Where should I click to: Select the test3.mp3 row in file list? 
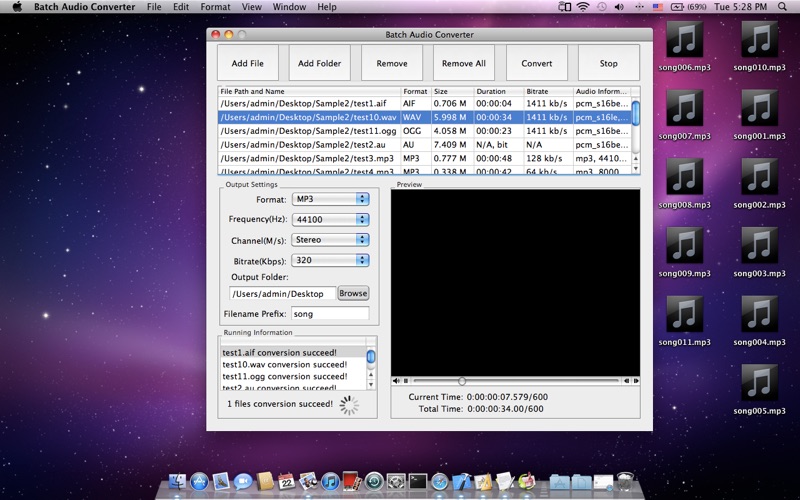pos(424,159)
